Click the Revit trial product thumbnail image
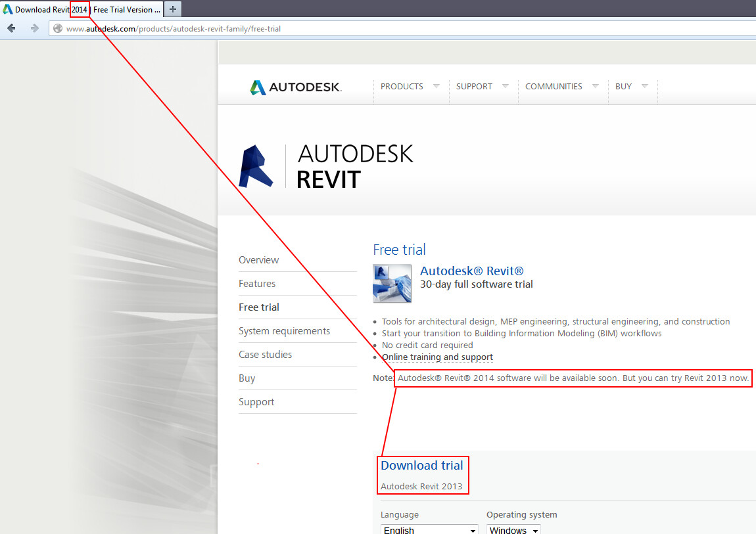Image resolution: width=756 pixels, height=534 pixels. (392, 283)
